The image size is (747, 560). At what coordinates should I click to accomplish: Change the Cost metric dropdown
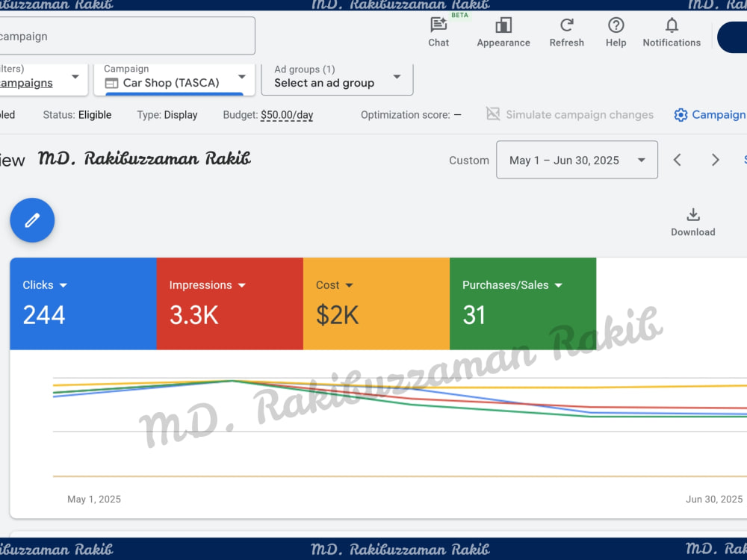tap(335, 285)
